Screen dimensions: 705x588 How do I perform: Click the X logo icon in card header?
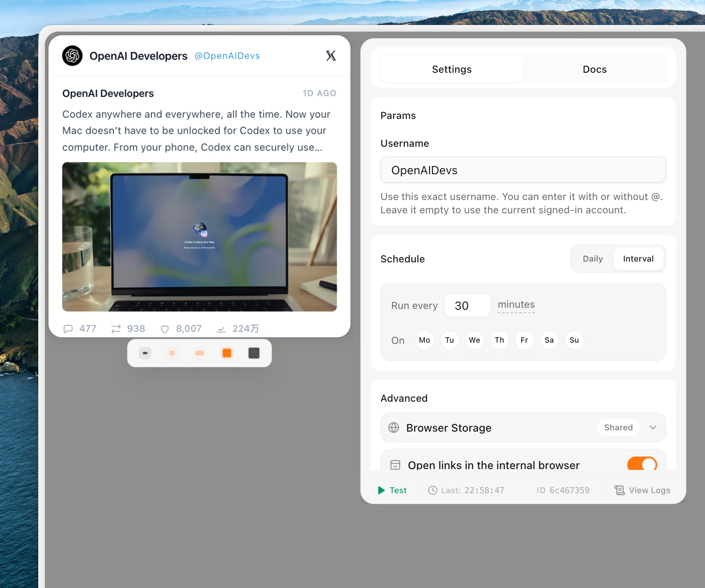(x=331, y=56)
